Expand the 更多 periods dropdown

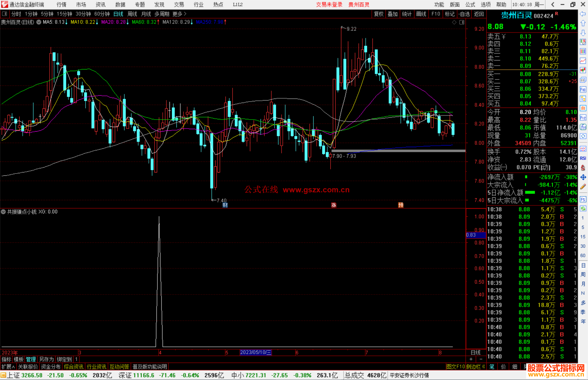179,14
